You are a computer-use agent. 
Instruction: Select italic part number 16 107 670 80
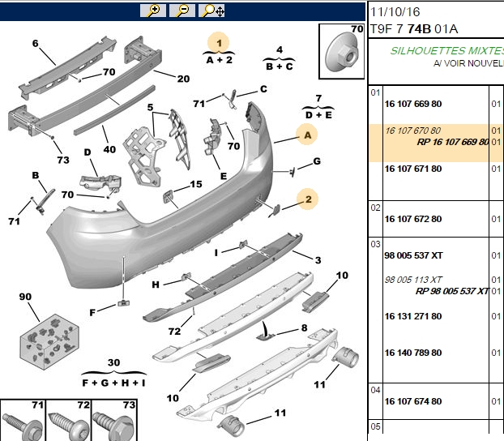tap(413, 131)
